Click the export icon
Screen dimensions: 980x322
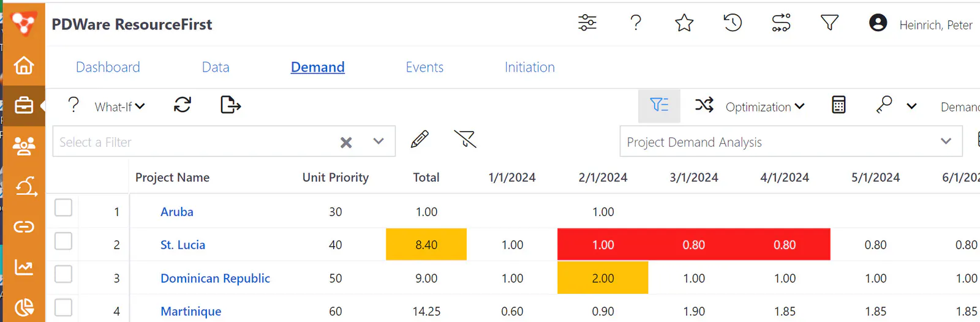pos(230,105)
